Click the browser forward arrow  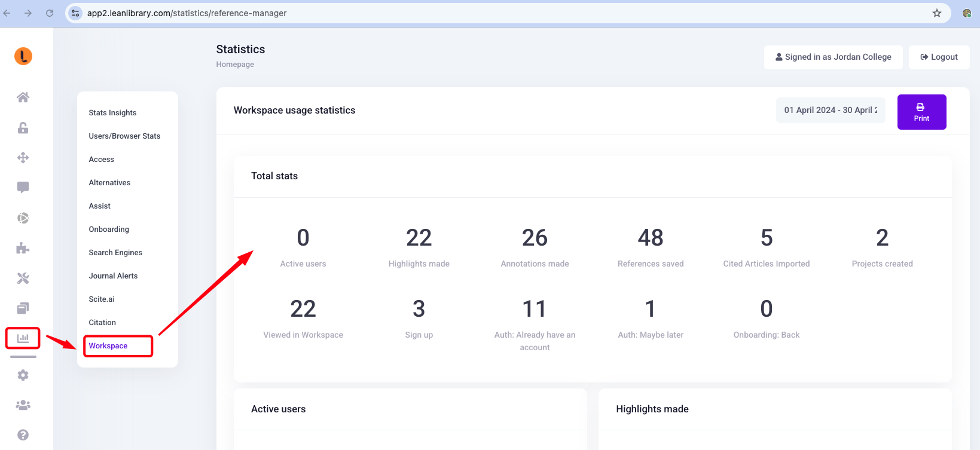[x=28, y=13]
